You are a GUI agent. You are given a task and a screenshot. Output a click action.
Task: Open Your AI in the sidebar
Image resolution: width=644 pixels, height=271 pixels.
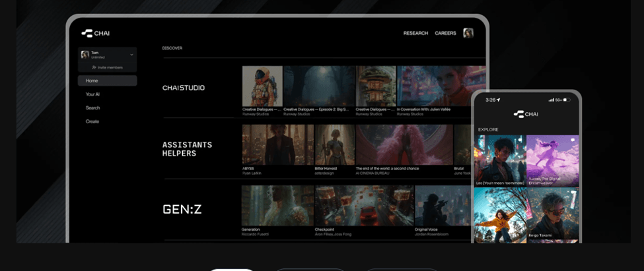[x=93, y=94]
